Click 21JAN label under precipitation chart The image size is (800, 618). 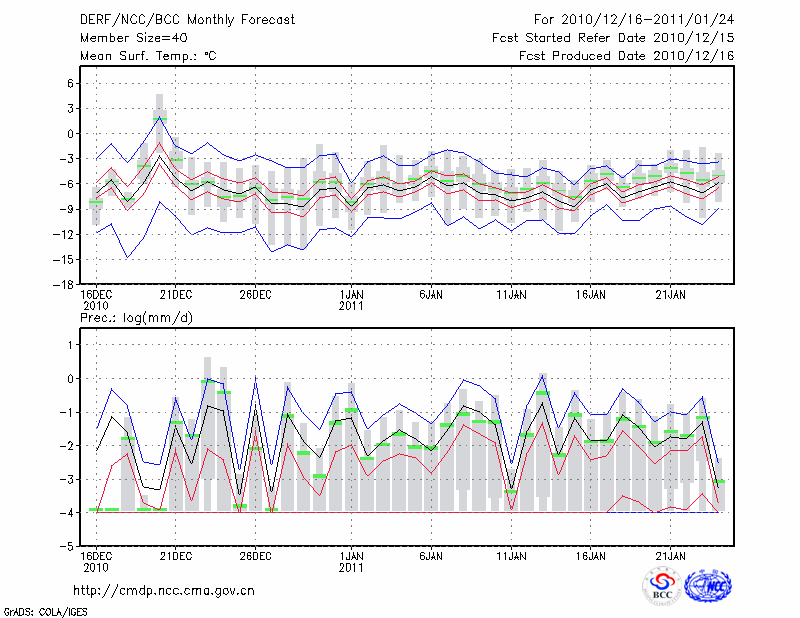click(x=671, y=555)
